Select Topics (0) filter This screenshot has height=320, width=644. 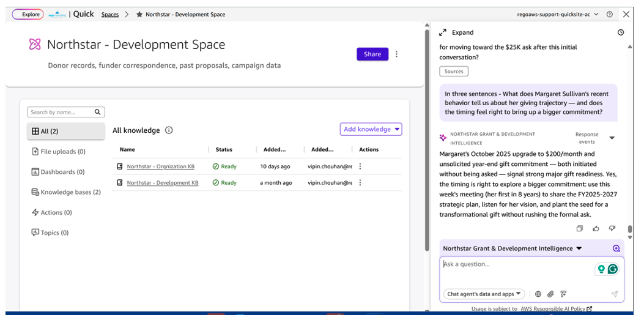tap(50, 233)
